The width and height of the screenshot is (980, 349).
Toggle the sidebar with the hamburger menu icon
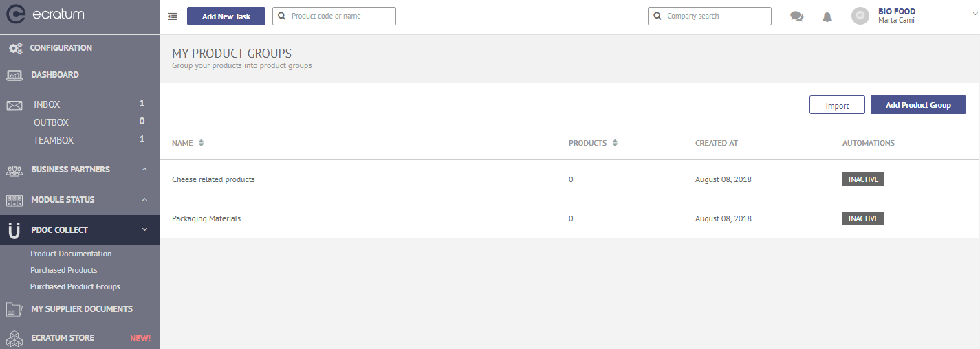[x=173, y=16]
